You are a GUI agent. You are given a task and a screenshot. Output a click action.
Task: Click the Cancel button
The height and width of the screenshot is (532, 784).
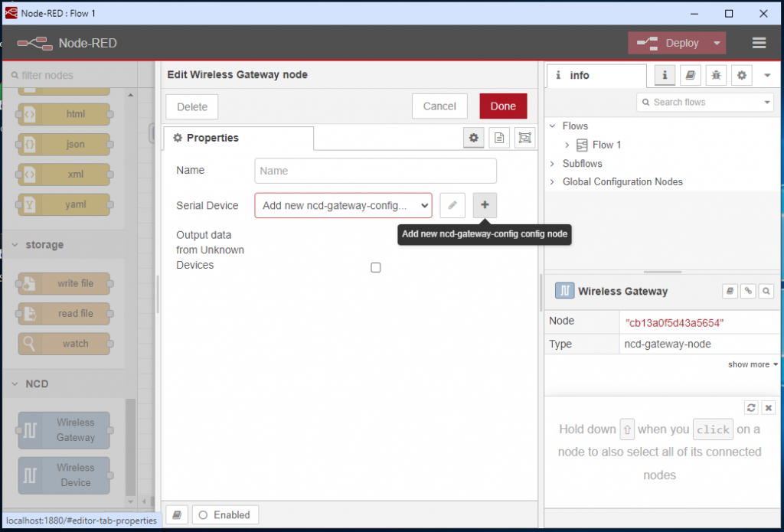tap(439, 106)
